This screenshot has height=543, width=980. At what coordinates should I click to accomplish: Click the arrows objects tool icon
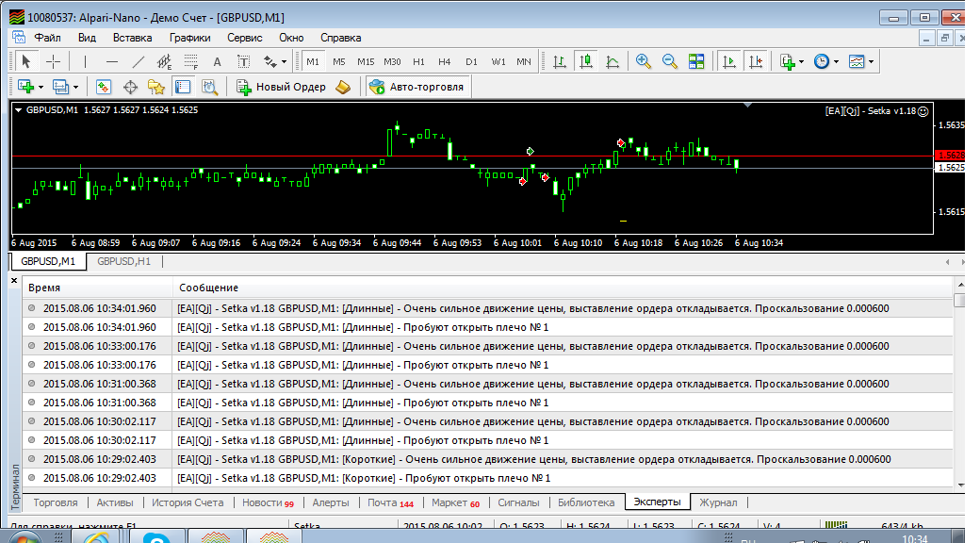pyautogui.click(x=270, y=61)
